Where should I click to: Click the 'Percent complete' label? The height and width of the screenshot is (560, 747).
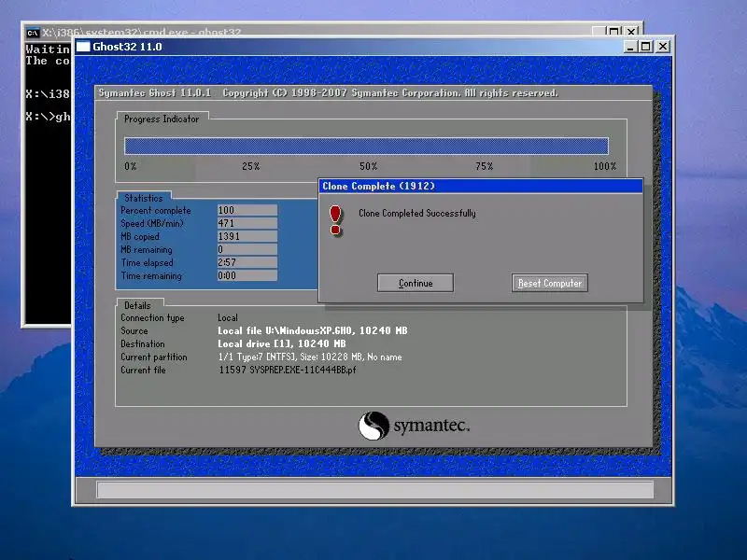(x=155, y=211)
